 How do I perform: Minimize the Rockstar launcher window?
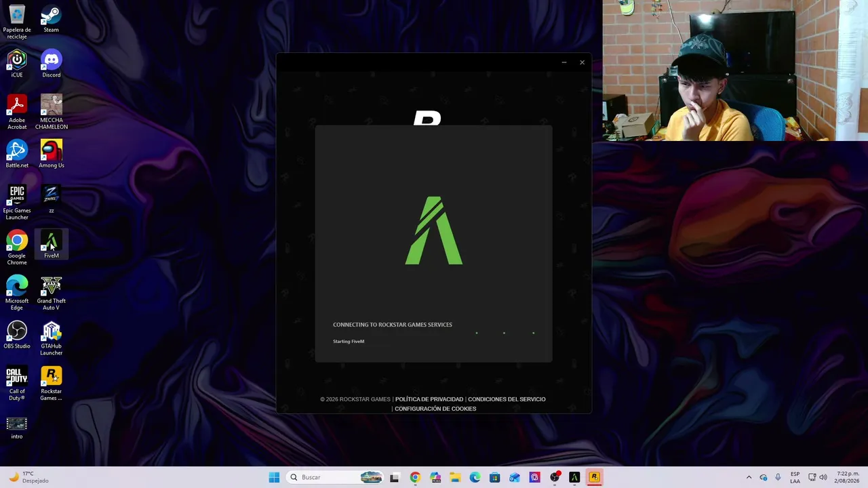[564, 62]
